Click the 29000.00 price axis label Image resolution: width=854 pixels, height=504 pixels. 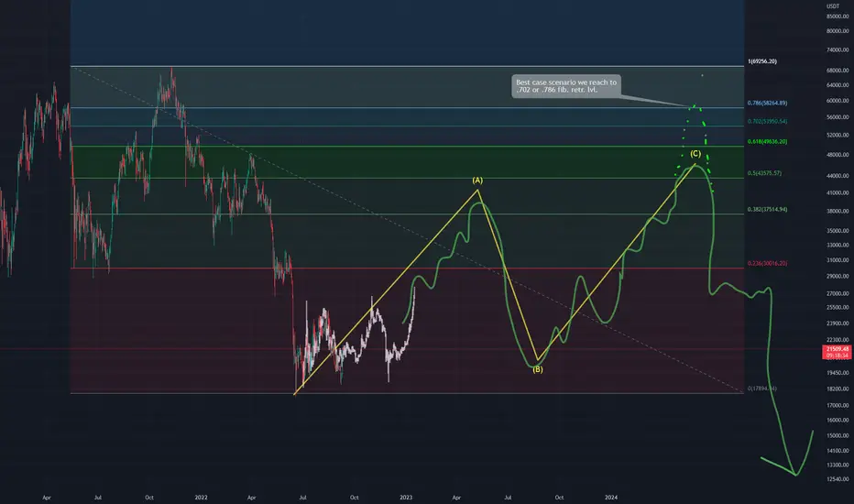[838, 276]
